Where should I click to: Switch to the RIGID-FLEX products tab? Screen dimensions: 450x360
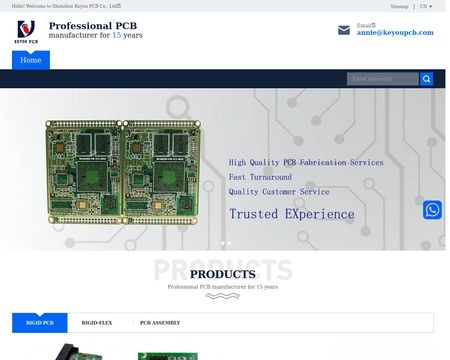tap(97, 323)
